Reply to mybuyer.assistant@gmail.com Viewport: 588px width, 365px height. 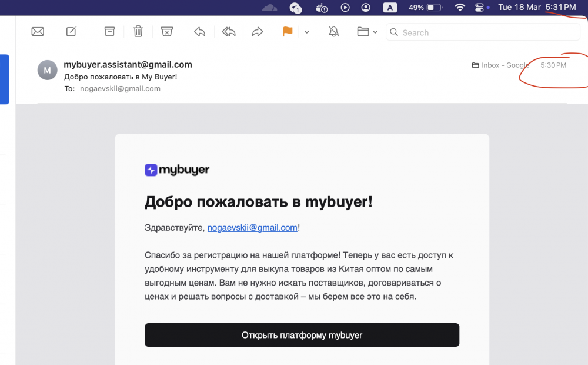tap(200, 32)
